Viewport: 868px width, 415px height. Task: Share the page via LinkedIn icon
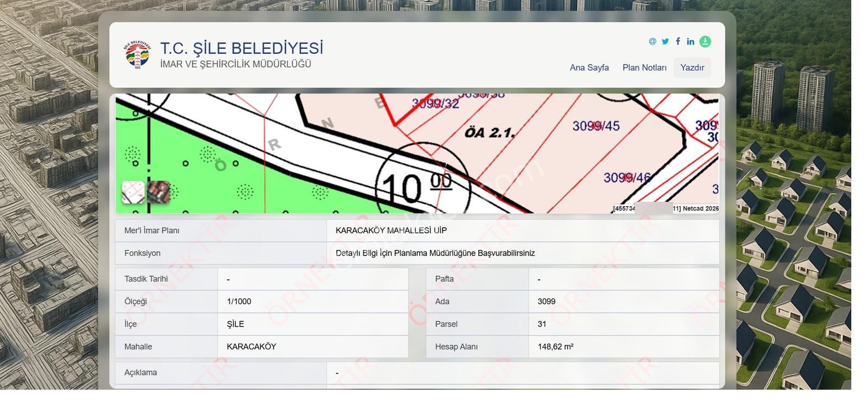pos(690,41)
